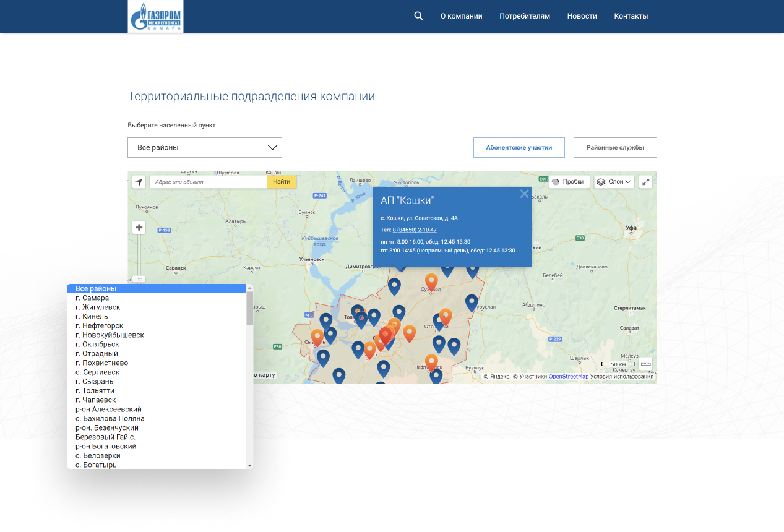The height and width of the screenshot is (532, 784).
Task: Click the orange marker near Сызрань
Action: [x=317, y=337]
